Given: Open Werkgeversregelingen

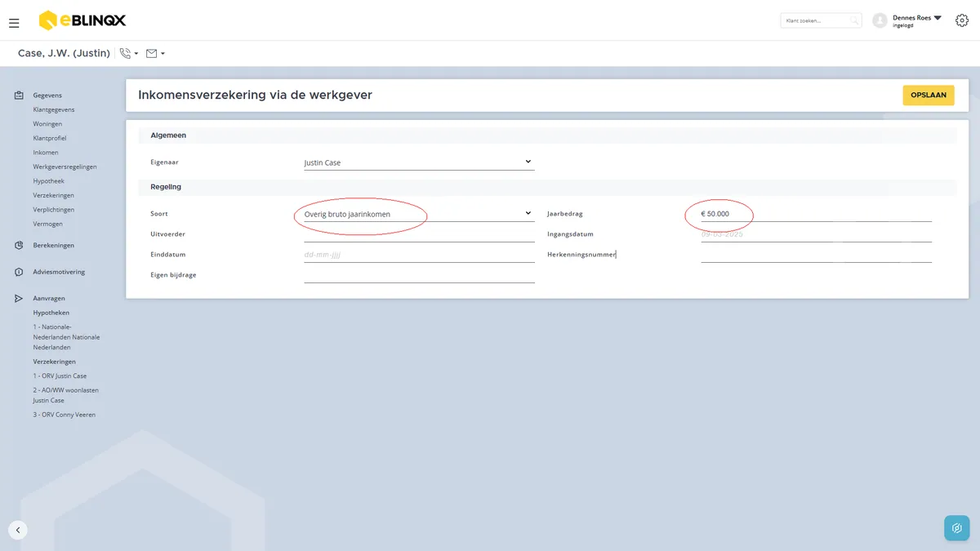Looking at the screenshot, I should coord(65,167).
